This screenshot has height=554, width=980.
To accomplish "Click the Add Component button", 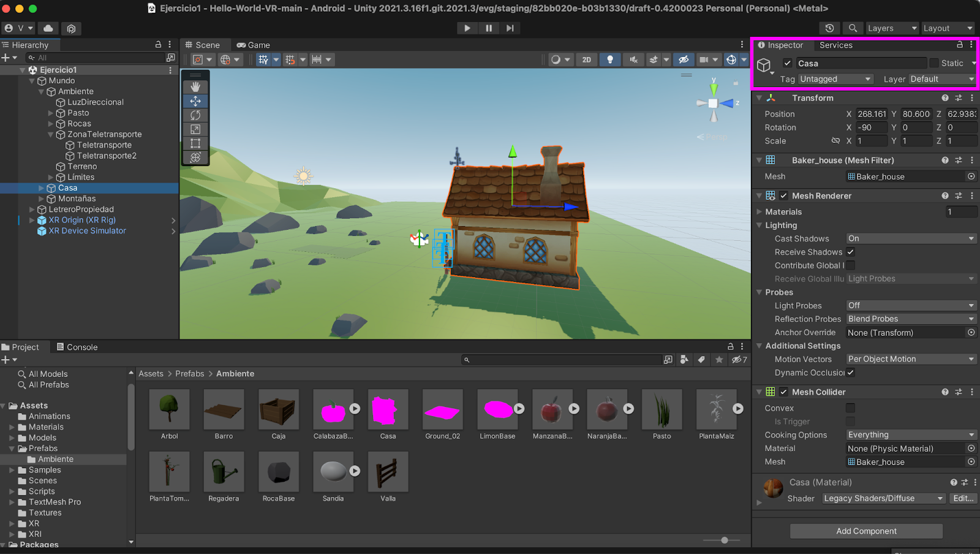I will (x=866, y=531).
